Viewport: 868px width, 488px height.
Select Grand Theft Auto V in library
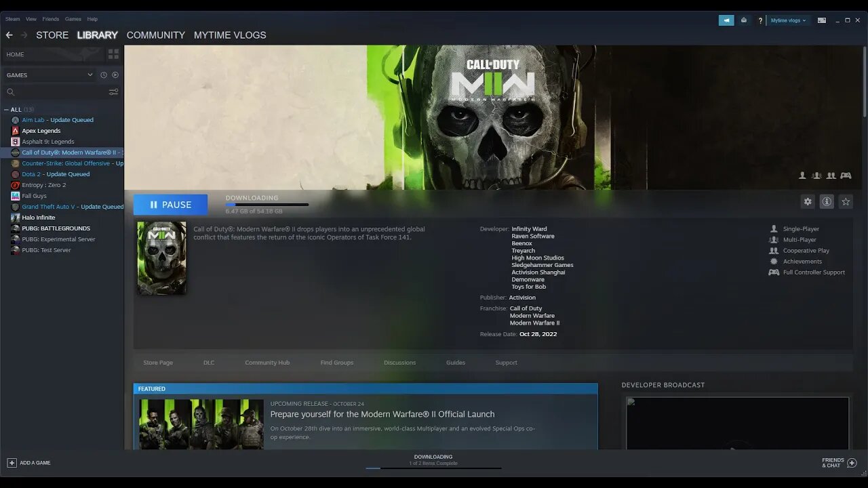[x=73, y=207]
